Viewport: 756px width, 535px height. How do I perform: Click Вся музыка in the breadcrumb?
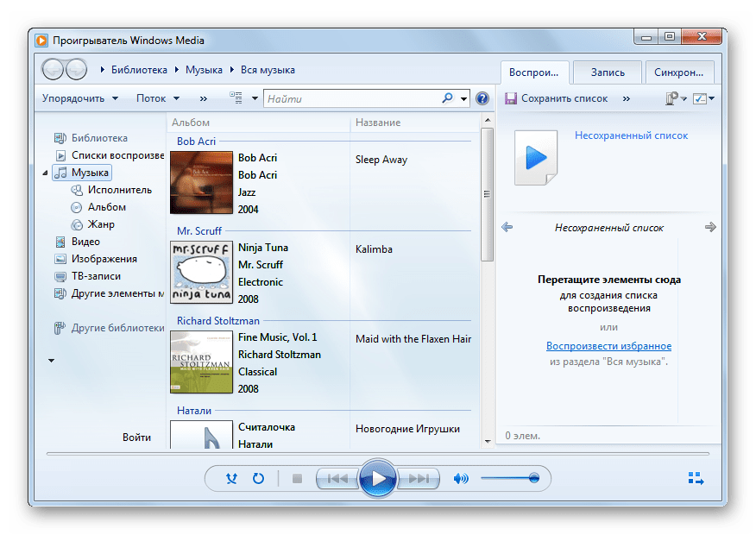[268, 70]
